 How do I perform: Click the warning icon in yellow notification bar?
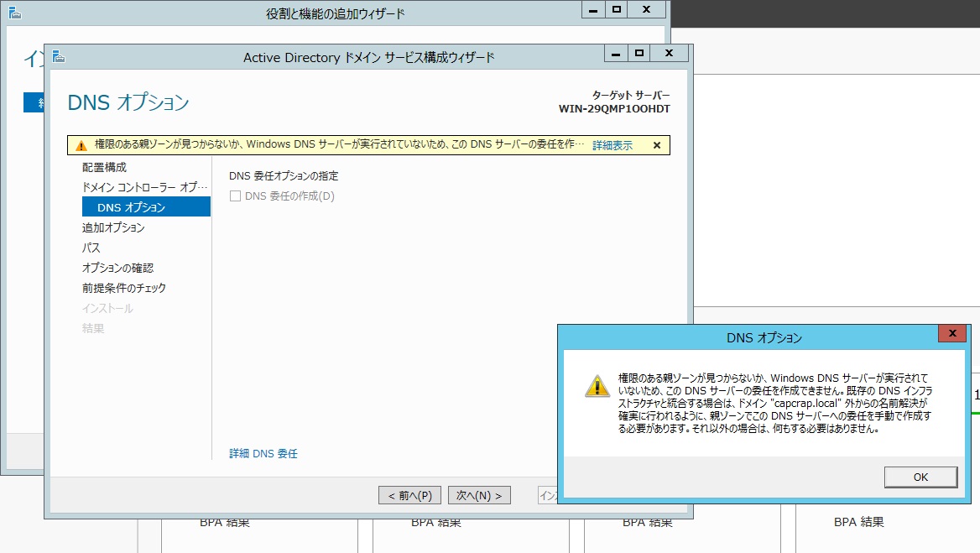tap(81, 145)
